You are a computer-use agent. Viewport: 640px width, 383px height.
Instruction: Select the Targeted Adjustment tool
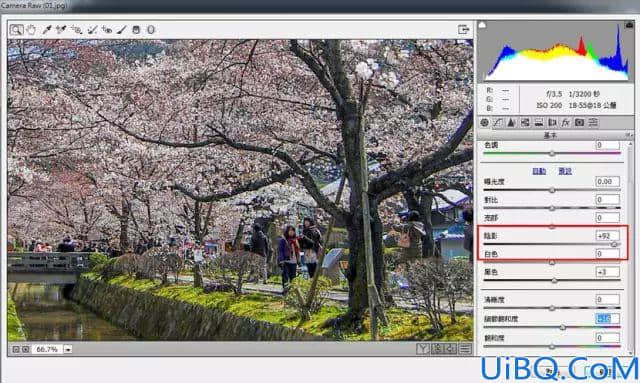point(76,30)
